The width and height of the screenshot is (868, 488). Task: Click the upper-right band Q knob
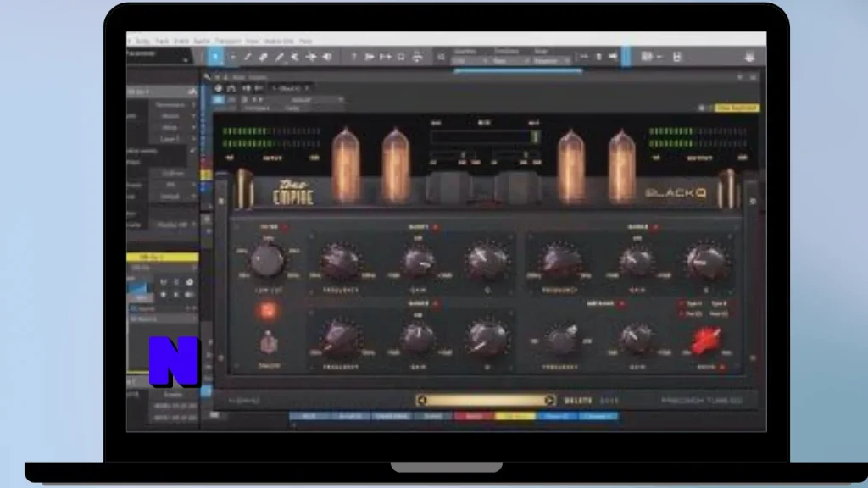706,261
